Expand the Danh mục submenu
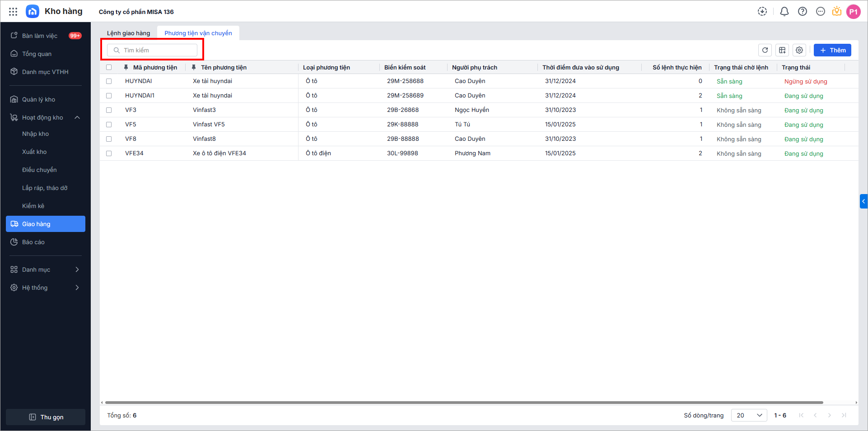Viewport: 868px width, 431px height. click(77, 269)
